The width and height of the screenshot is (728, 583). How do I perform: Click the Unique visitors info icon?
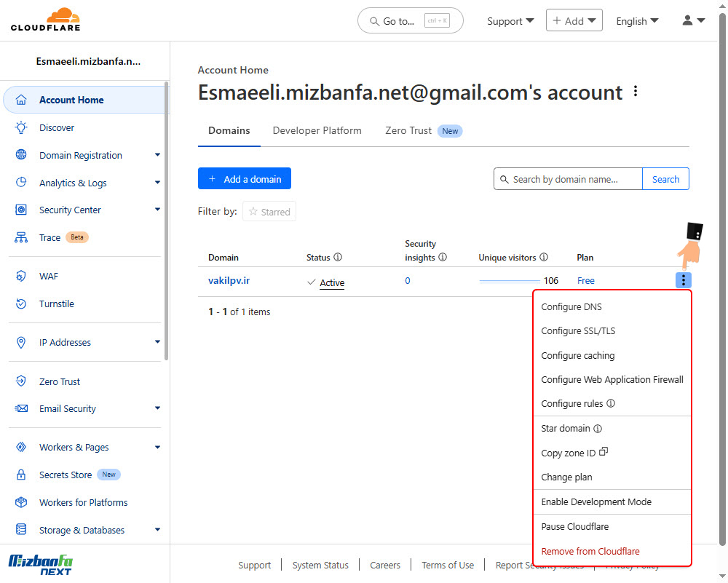point(544,257)
